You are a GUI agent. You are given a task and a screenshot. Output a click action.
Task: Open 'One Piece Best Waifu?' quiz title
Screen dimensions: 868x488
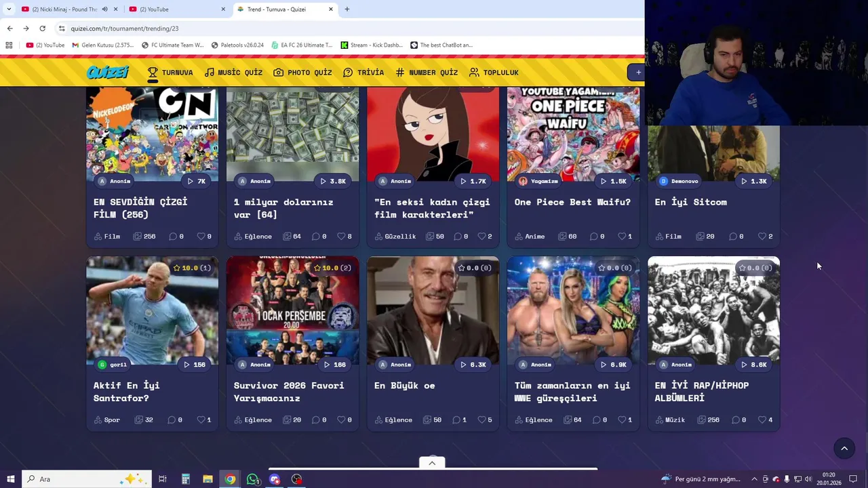tap(572, 202)
